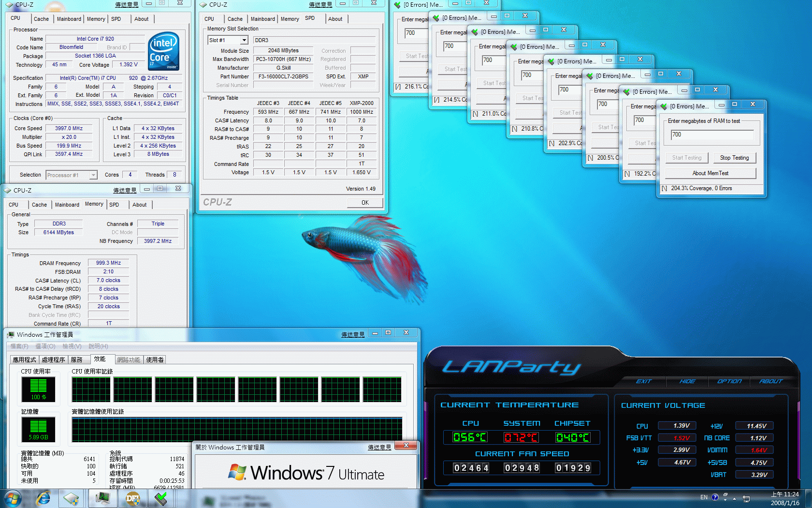Viewport: 812px width, 508px height.
Task: Click the 700 field in 192.2% coverage MemTest
Action: tap(644, 120)
